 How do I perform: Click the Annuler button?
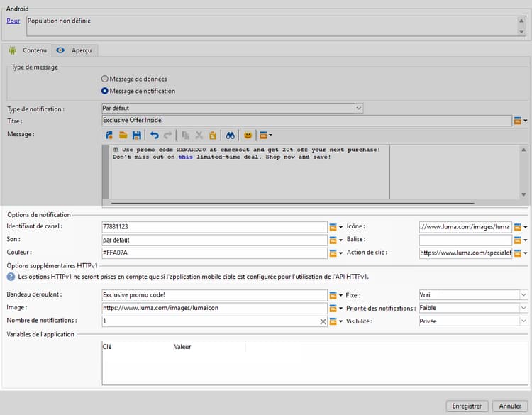tap(510, 406)
